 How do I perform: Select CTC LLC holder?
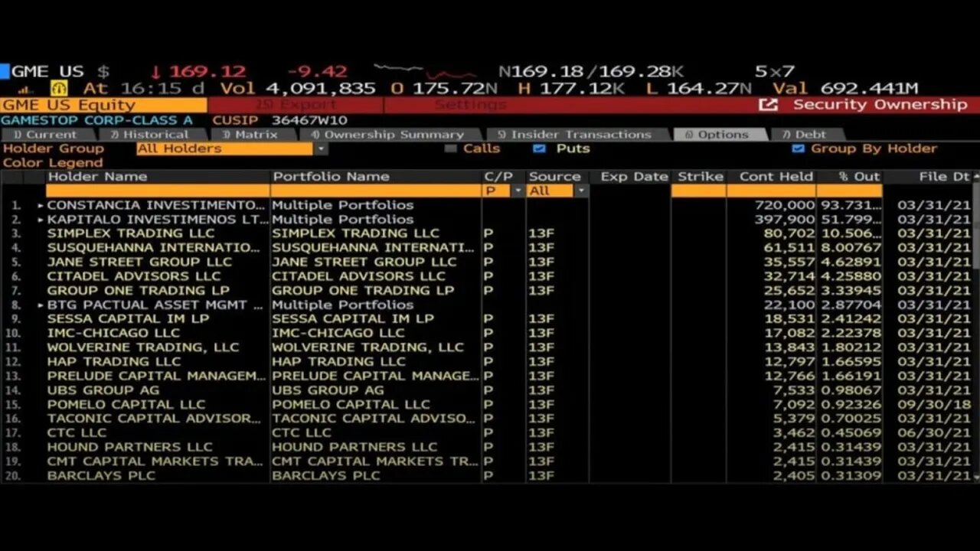(77, 432)
